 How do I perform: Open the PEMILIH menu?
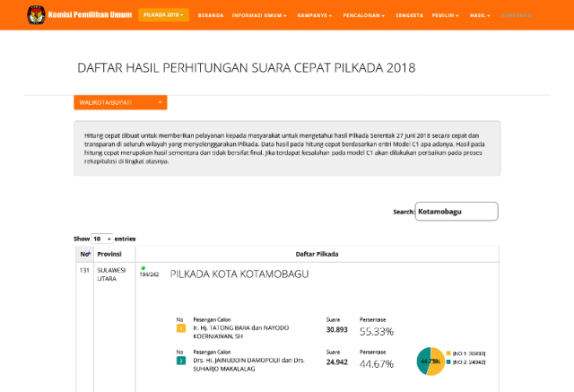pyautogui.click(x=446, y=15)
